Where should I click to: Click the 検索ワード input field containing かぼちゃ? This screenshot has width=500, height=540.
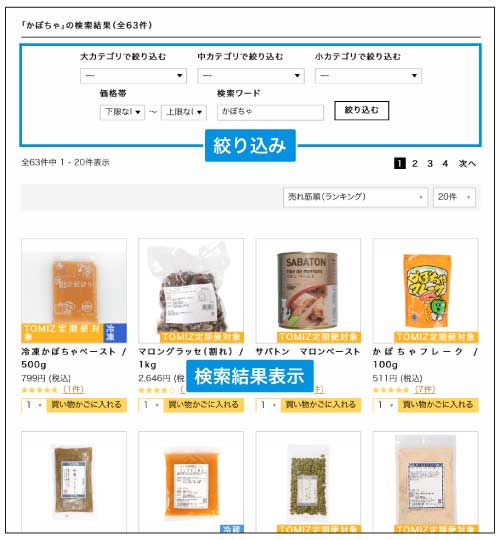270,112
